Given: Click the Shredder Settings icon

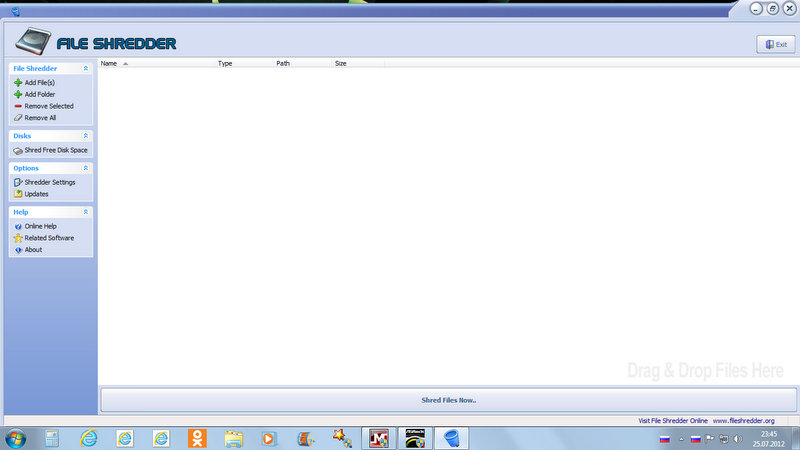Looking at the screenshot, I should click(18, 182).
